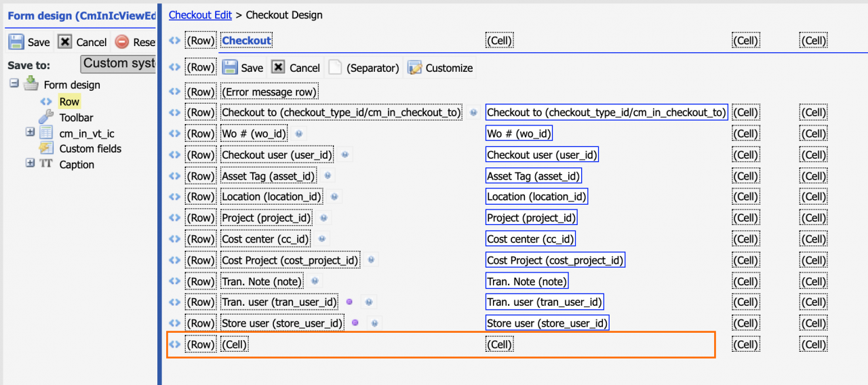Click the small blue icon in the Tran. user row
The height and width of the screenshot is (385, 868).
point(368,302)
